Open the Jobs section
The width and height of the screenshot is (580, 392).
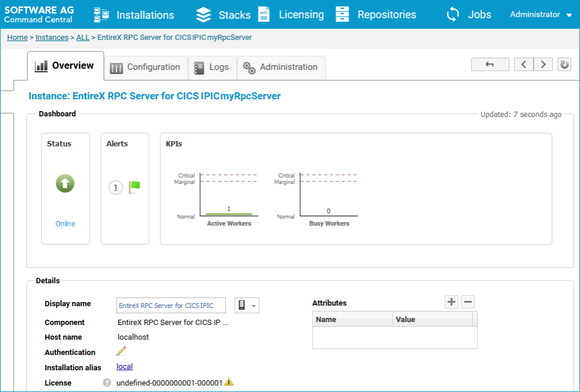(480, 15)
